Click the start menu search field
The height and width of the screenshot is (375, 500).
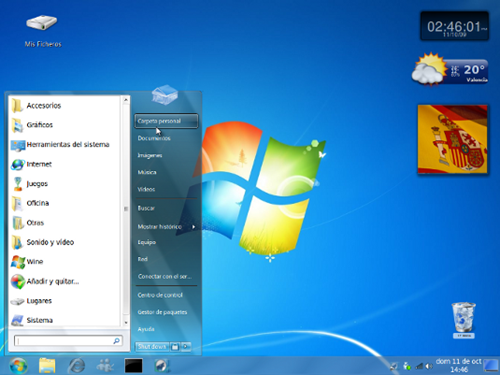point(68,341)
